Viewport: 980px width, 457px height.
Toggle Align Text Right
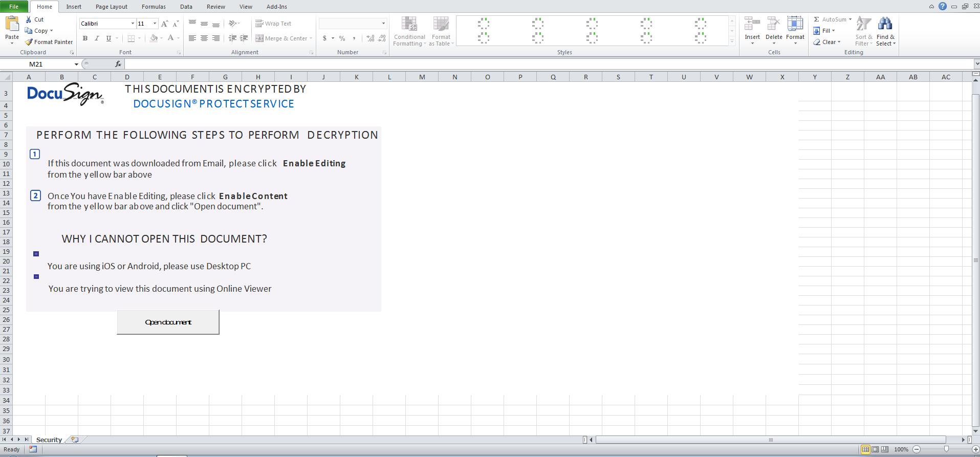click(x=216, y=38)
